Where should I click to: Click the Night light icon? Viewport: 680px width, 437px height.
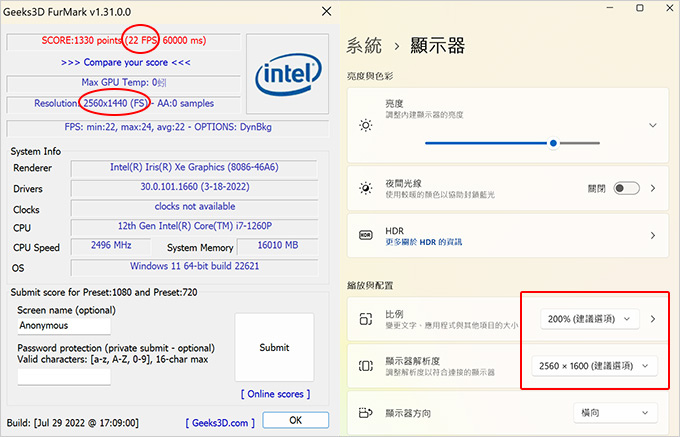click(x=366, y=188)
